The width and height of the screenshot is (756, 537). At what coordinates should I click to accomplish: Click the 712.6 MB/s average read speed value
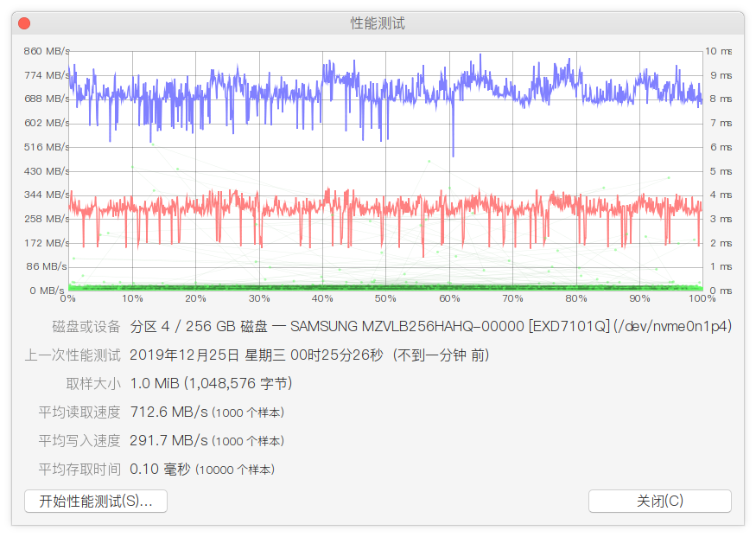point(168,412)
